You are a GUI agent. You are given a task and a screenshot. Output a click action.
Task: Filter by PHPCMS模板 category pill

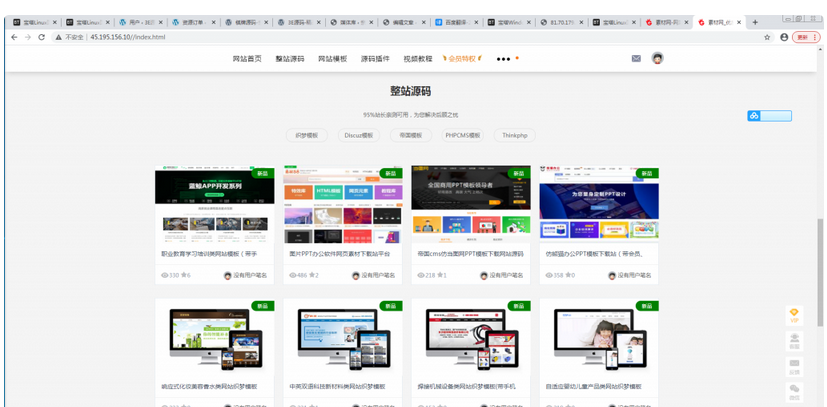click(463, 135)
